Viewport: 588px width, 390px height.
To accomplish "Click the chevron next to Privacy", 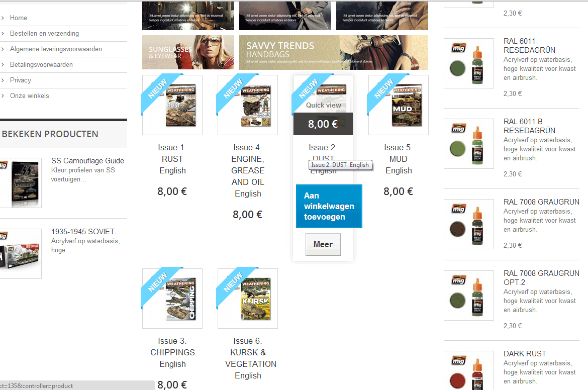I will click(3, 80).
